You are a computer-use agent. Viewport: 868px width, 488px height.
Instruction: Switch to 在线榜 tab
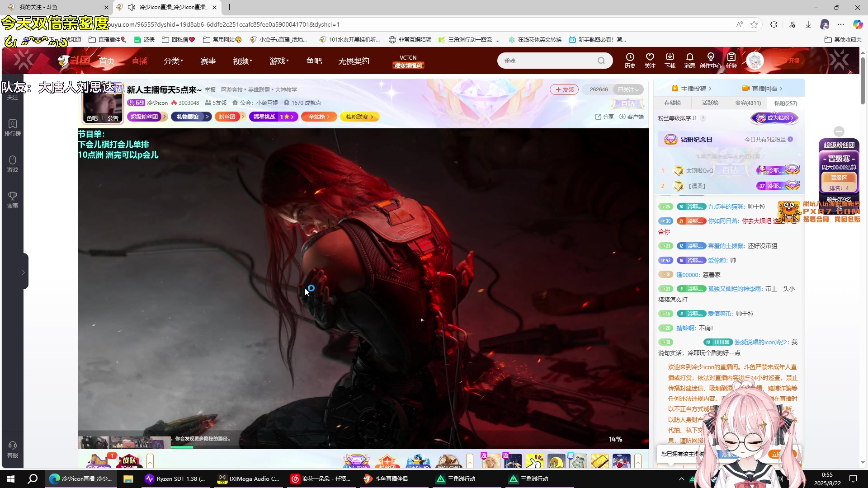(x=672, y=103)
